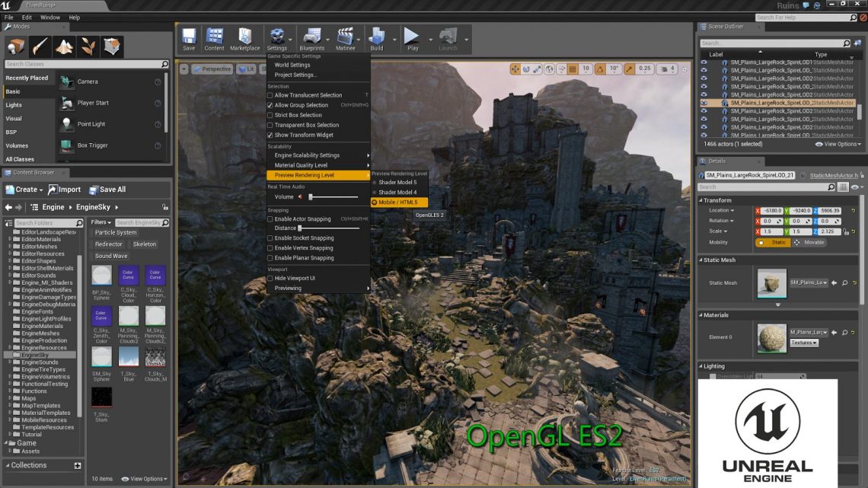Open the Edit menu
868x488 pixels.
click(x=27, y=18)
